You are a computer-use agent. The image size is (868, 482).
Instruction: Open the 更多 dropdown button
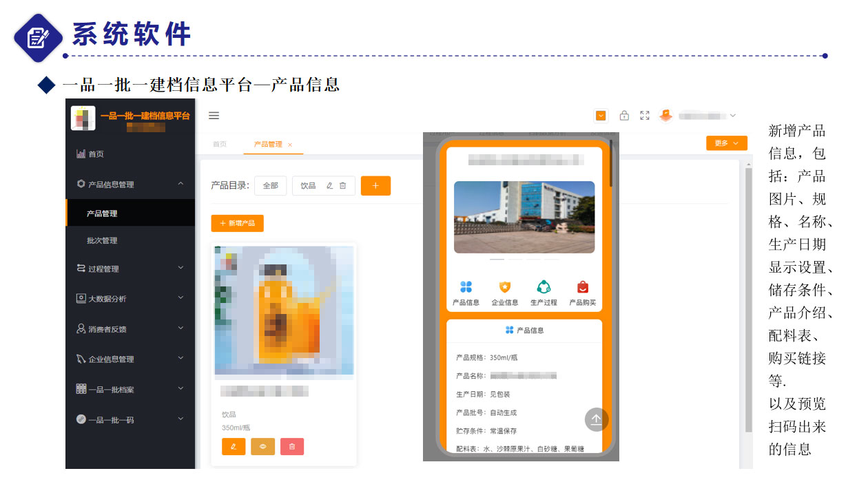726,143
